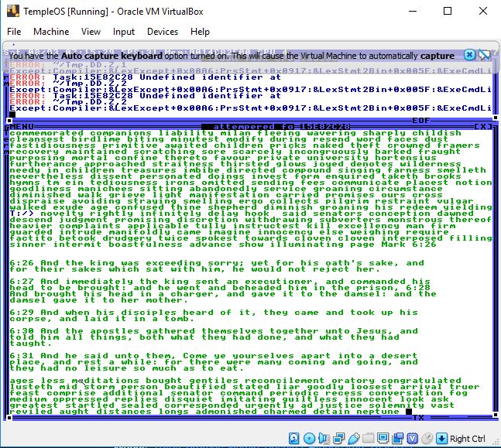Open the Help menu
Image resolution: width=501 pixels, height=448 pixels.
pos(200,32)
